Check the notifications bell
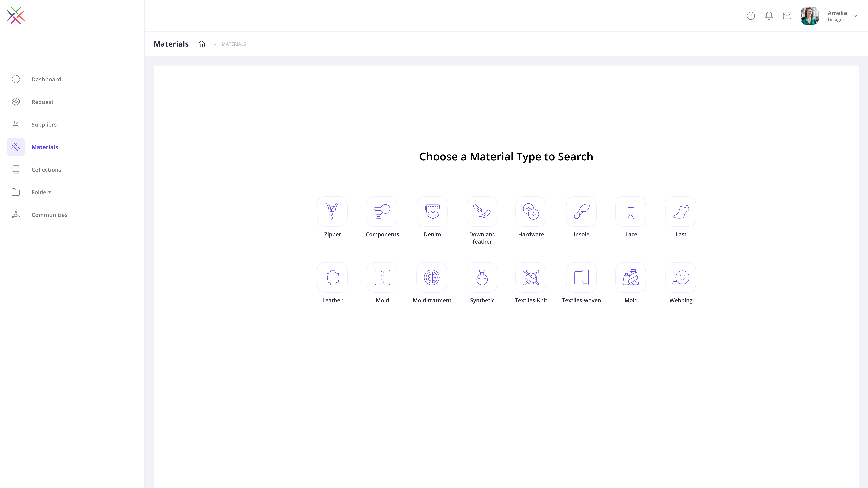Screen dimensions: 868x488 point(769,16)
